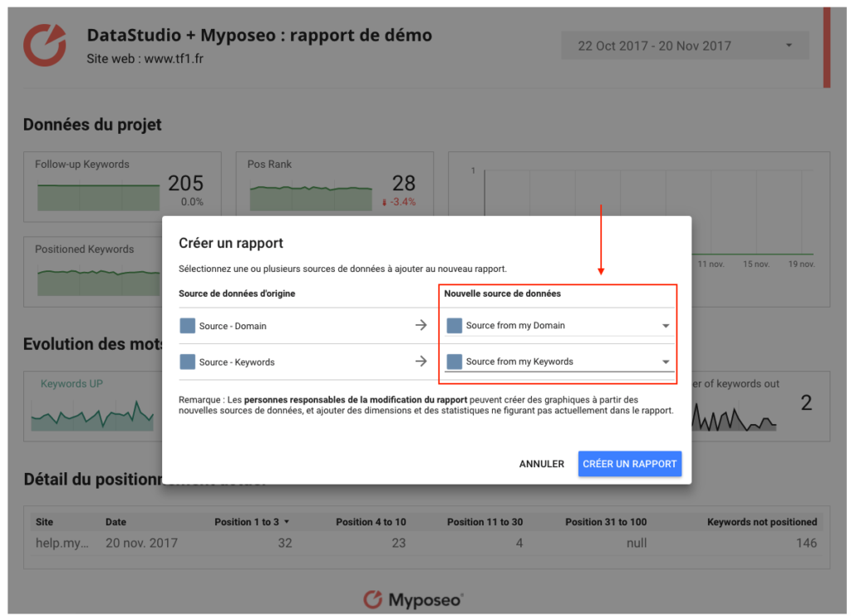Click the Source - Domain data source icon
Viewport: 851px width, 616px height.
pyautogui.click(x=187, y=326)
